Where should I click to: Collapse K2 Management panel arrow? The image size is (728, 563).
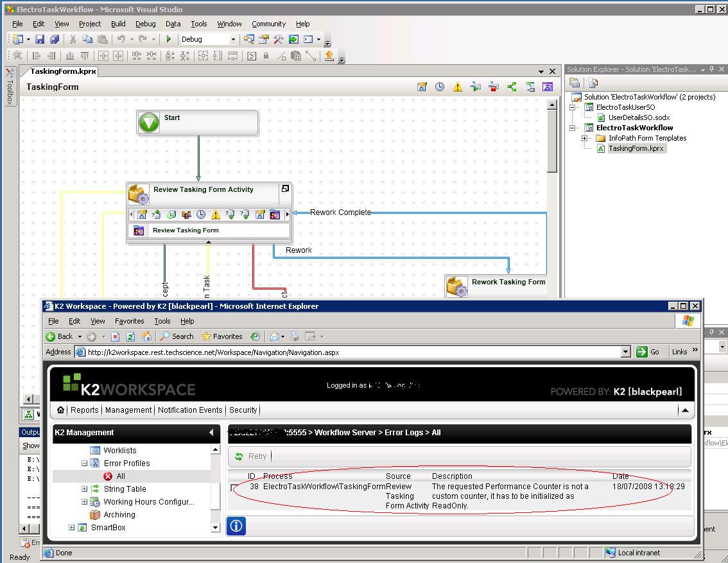(x=212, y=433)
